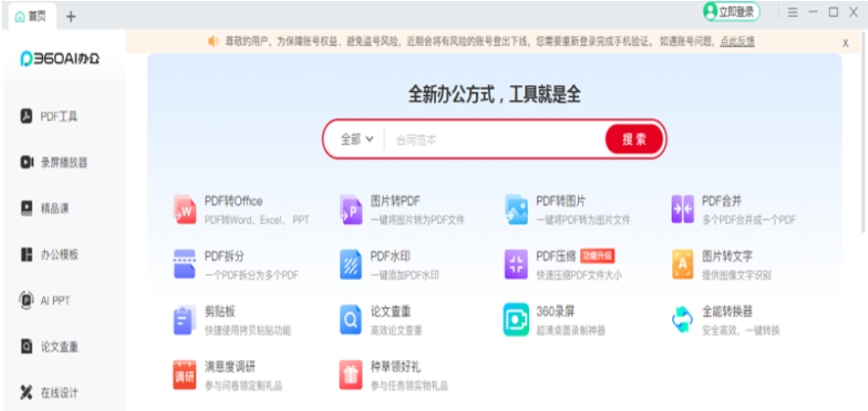Click the PDF转Office tool icon
Screen dimensions: 868x411
(x=185, y=209)
